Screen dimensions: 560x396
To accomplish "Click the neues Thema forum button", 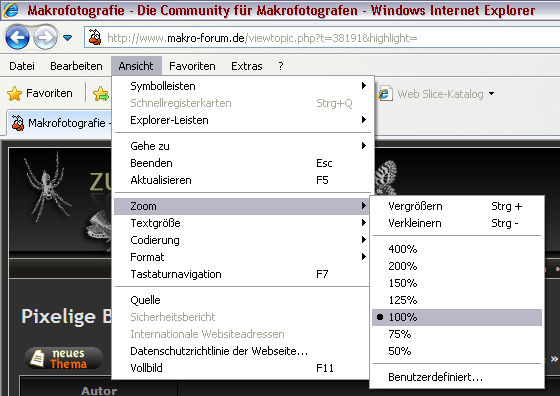I will (x=64, y=358).
